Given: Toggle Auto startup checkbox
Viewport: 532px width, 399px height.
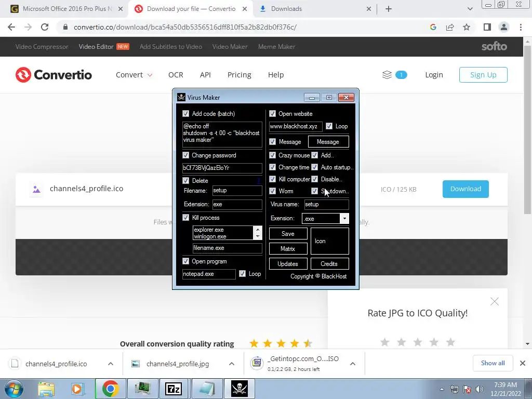Looking at the screenshot, I should 314,167.
